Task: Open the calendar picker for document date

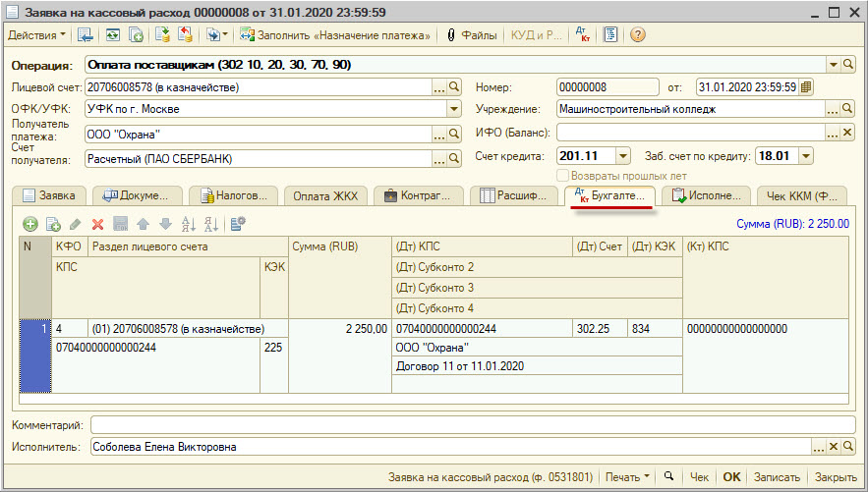Action: click(x=806, y=87)
